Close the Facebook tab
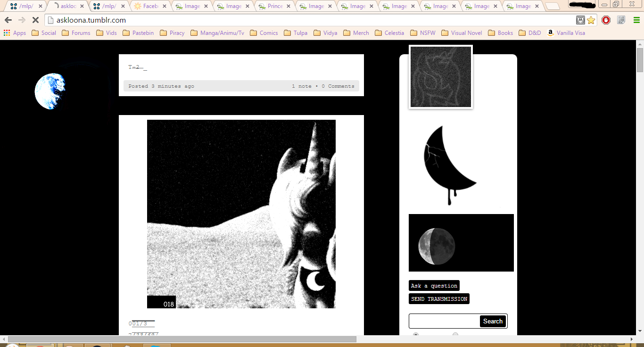Screen dimensions: 644x347 [165, 6]
